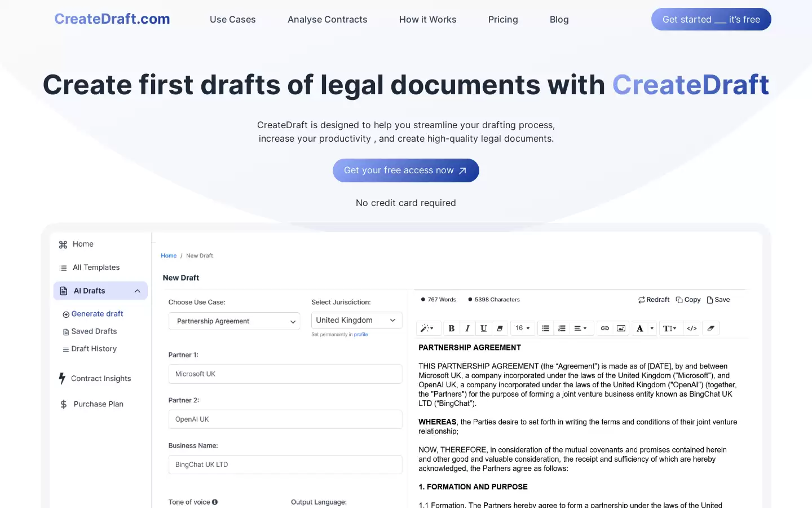Click the Tone of voice info icon
This screenshot has height=508, width=812.
click(x=215, y=502)
